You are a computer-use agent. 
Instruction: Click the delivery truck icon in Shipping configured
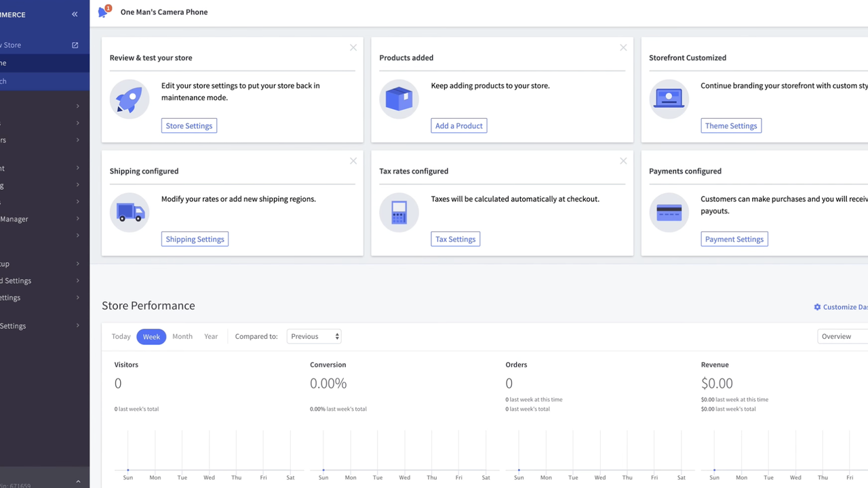point(129,211)
